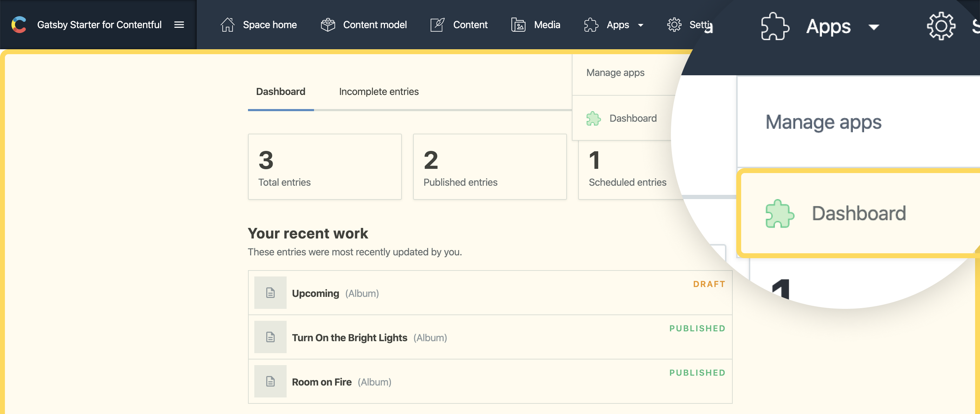Open the Gatsby Starter for Contentful space switcher
Image resolution: width=980 pixels, height=414 pixels.
point(99,25)
